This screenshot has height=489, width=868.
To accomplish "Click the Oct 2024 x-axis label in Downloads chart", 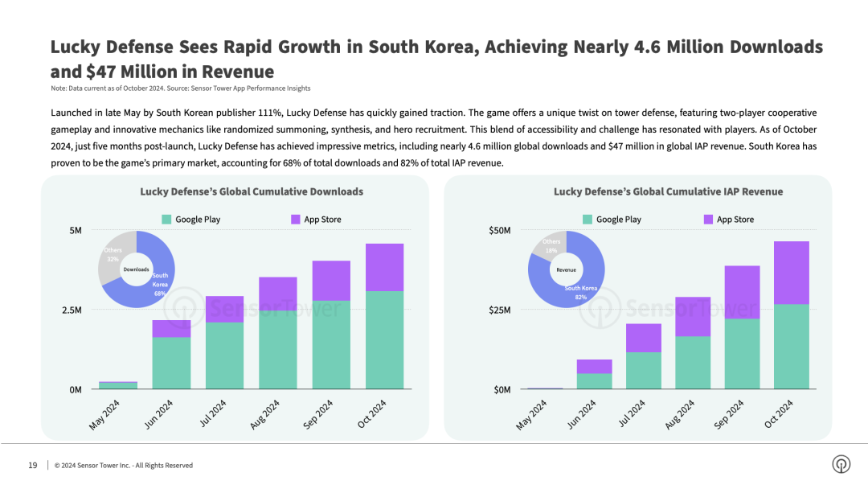I will (371, 413).
